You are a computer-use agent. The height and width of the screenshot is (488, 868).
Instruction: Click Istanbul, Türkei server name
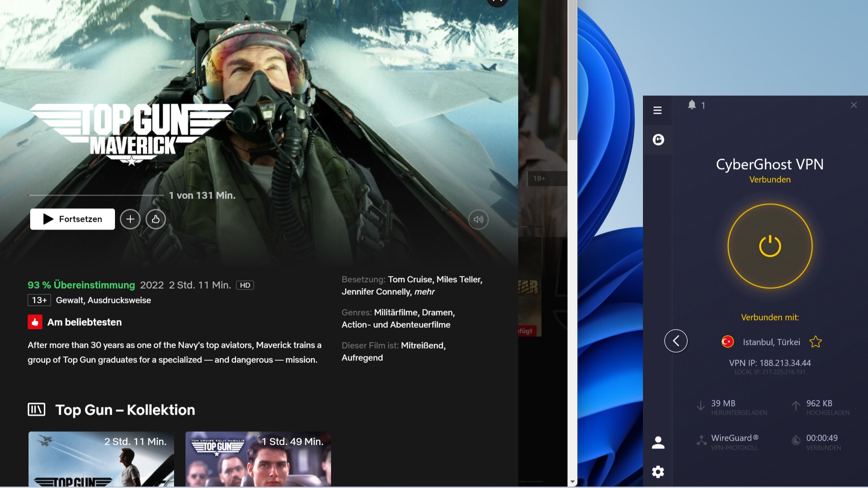point(771,342)
